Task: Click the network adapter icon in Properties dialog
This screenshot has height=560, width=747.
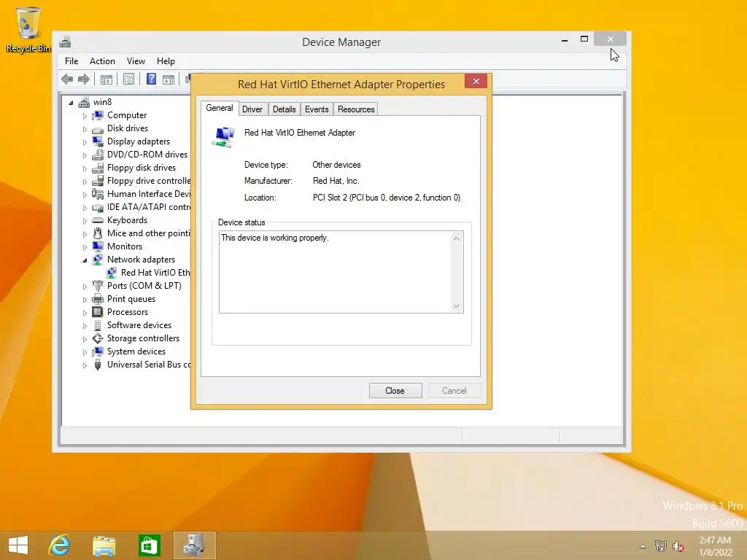Action: tap(223, 137)
